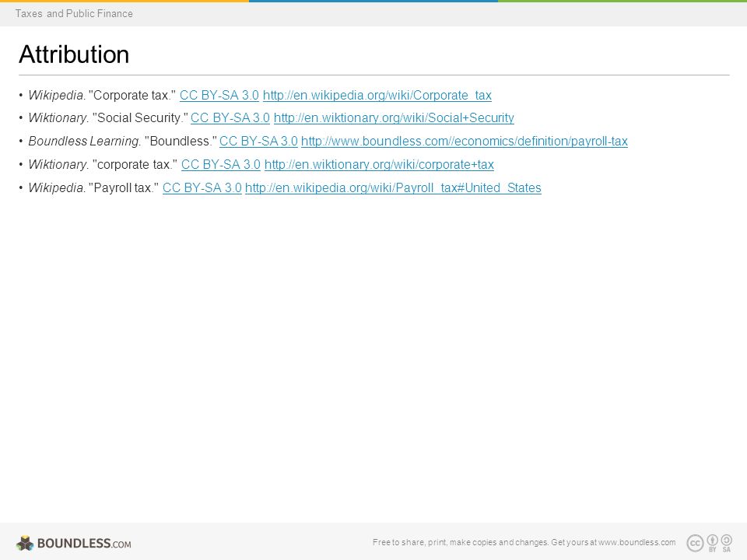The height and width of the screenshot is (560, 747).
Task: Click the quoted title "Boundless."
Action: tap(181, 142)
